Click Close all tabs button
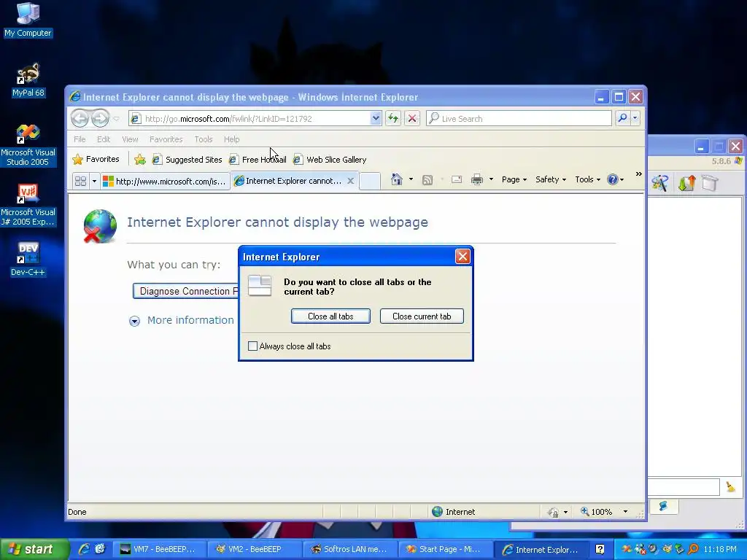Screen dimensions: 747x560 tap(330, 316)
